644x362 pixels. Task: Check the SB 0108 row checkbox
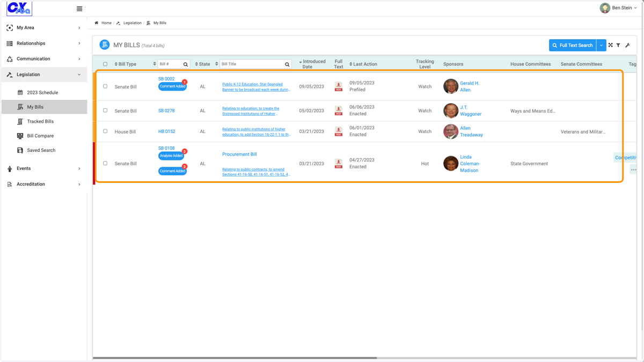(x=105, y=164)
